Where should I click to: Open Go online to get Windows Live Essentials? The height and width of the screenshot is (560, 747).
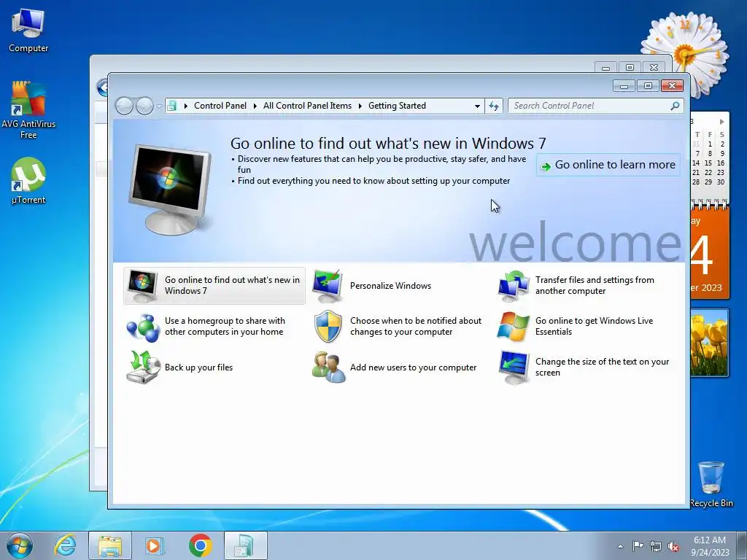[x=594, y=326]
